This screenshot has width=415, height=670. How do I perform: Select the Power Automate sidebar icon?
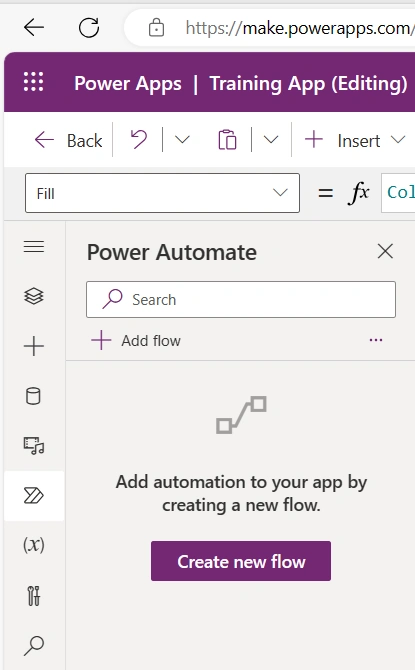(34, 496)
